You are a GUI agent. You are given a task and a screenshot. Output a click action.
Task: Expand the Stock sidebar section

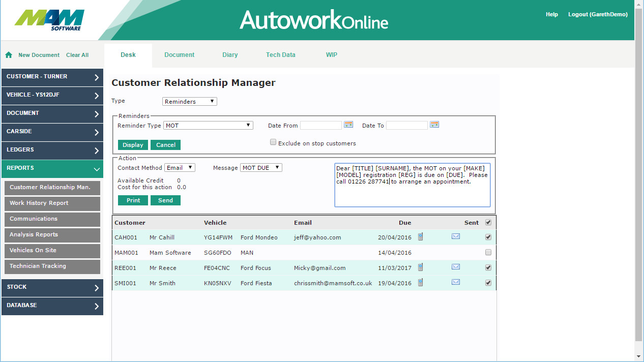(x=52, y=287)
